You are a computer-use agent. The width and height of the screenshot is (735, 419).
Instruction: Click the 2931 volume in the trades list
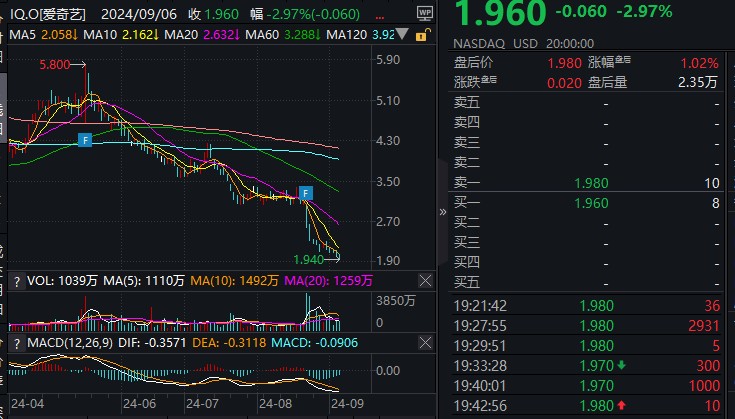click(x=704, y=326)
